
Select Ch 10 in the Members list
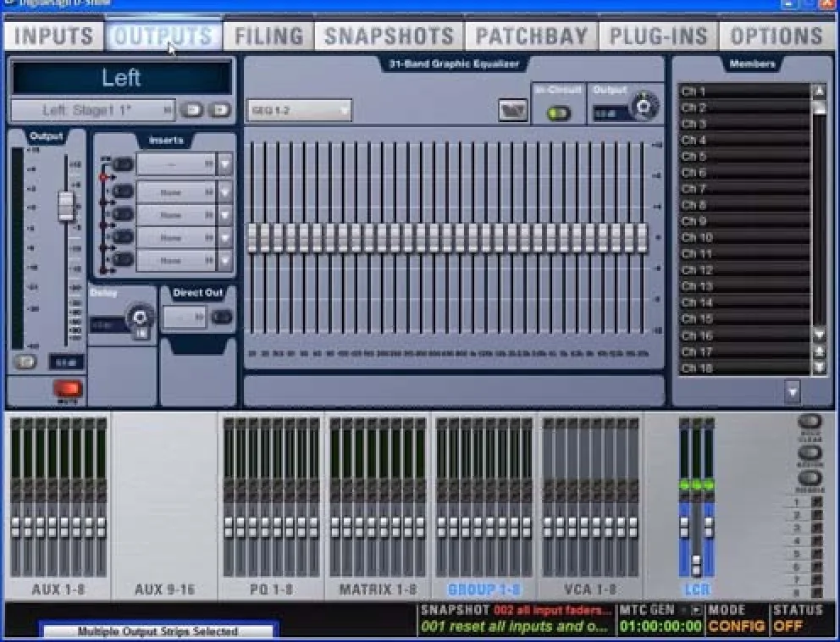click(744, 237)
